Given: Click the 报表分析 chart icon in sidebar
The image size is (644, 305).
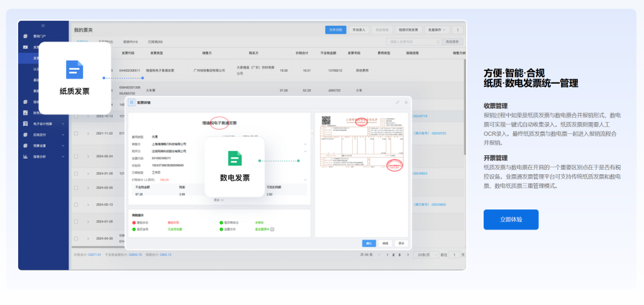Looking at the screenshot, I should [x=25, y=156].
